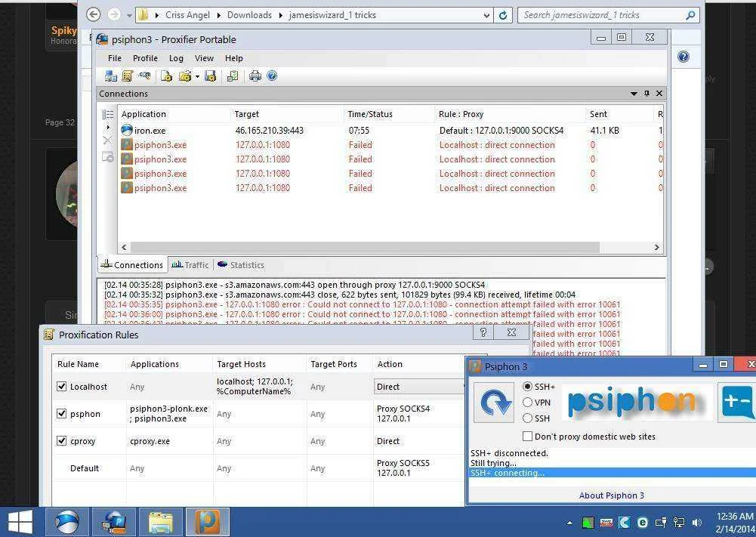
Task: Switch to the Statistics tab
Action: point(241,264)
